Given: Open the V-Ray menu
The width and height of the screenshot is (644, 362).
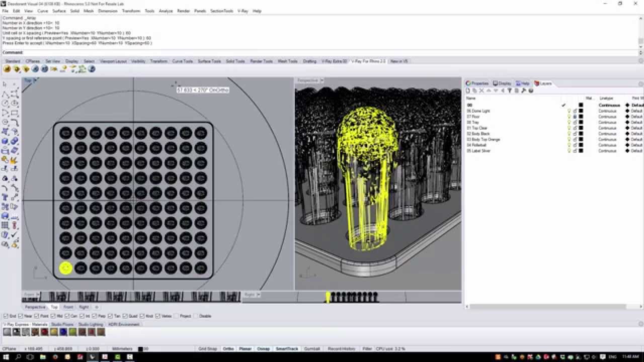Looking at the screenshot, I should [243, 11].
